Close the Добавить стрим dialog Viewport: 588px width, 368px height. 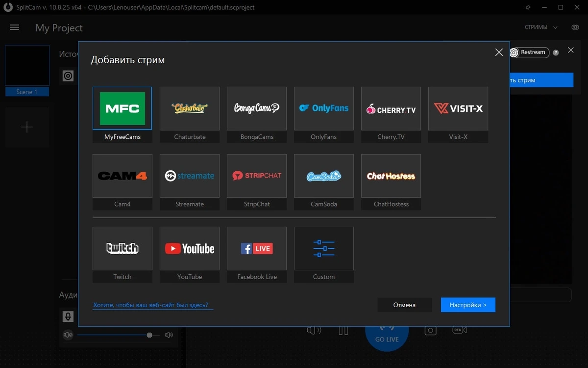coord(499,53)
